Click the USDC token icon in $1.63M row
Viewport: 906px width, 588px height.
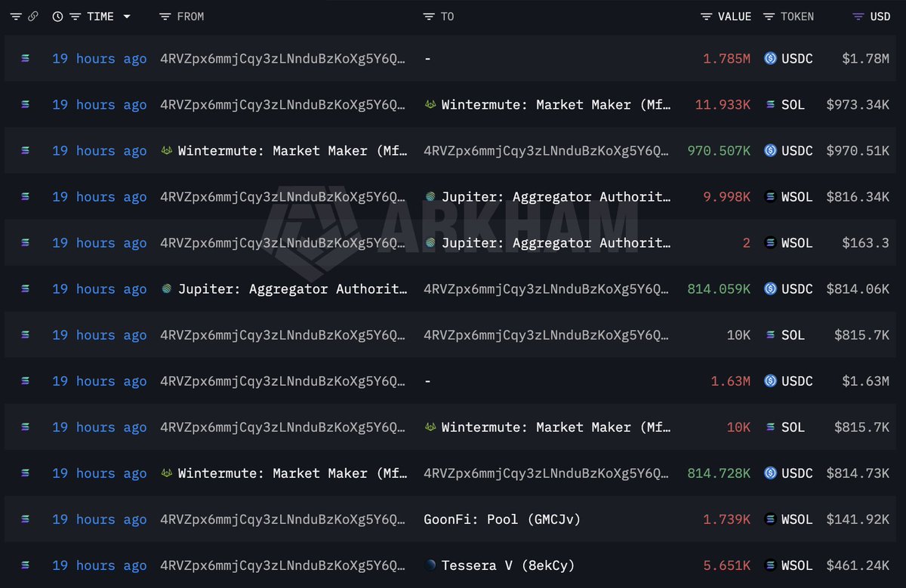(x=770, y=380)
